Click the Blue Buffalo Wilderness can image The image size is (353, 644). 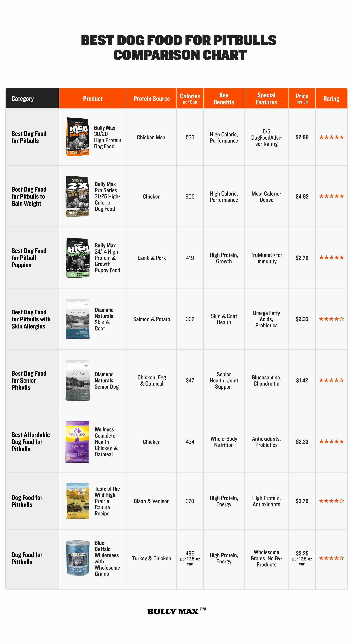tap(78, 558)
